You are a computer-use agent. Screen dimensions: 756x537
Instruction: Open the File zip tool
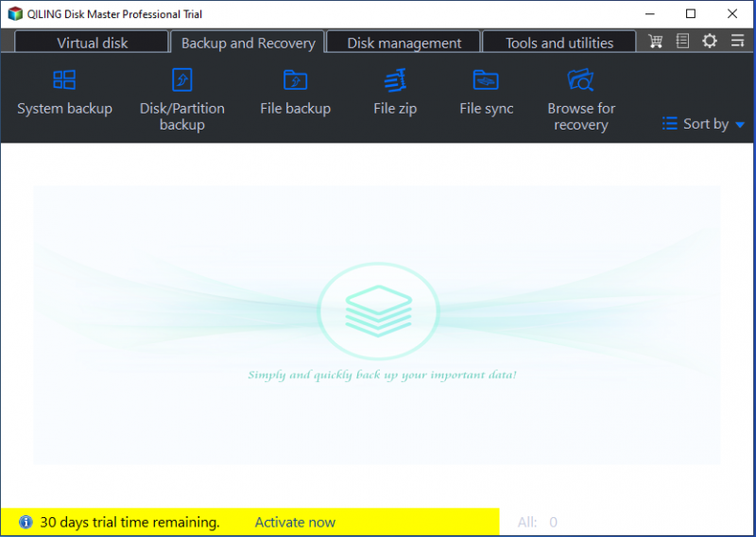(395, 93)
